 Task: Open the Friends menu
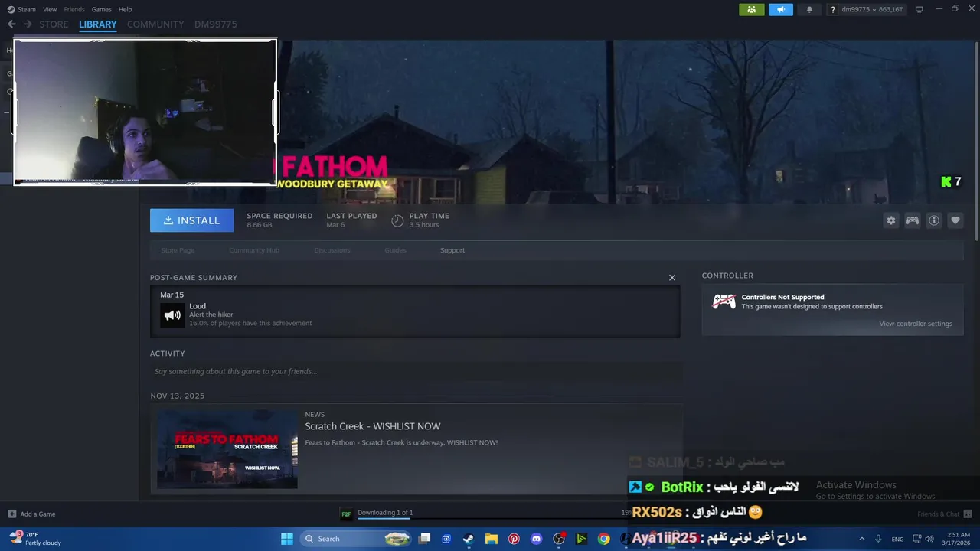point(74,9)
